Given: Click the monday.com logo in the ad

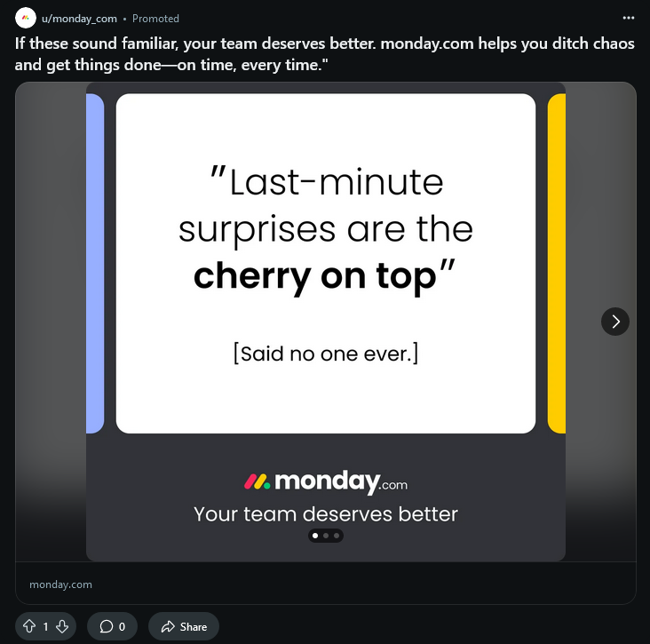Looking at the screenshot, I should pos(325,481).
